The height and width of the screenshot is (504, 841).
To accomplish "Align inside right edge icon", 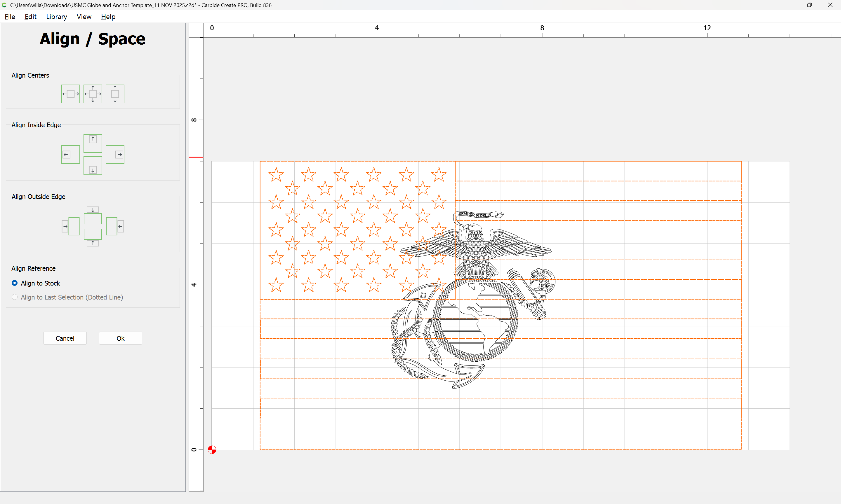I will coord(115,155).
